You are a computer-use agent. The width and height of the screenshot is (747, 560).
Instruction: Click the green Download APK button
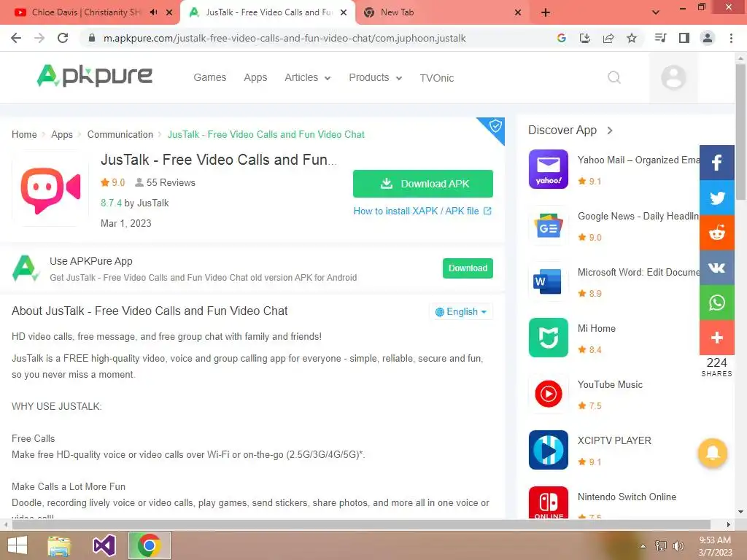[422, 184]
